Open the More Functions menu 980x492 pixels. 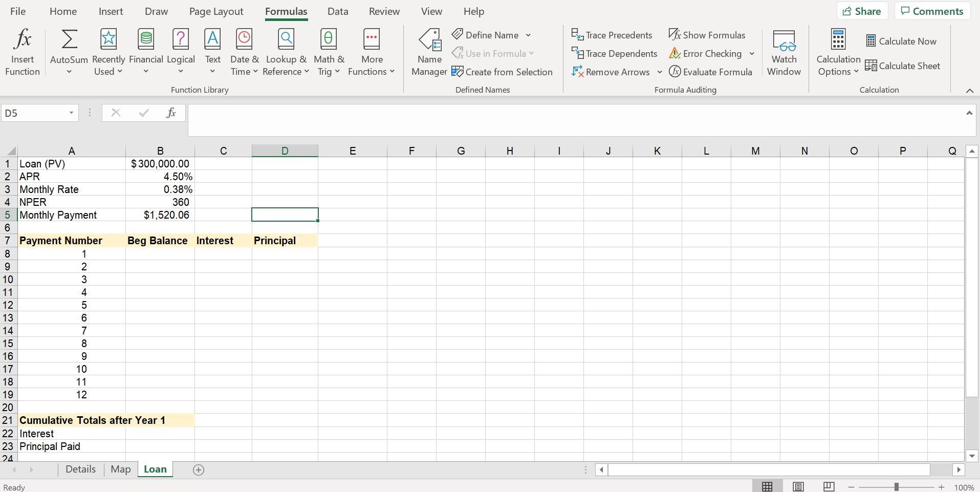coord(372,52)
